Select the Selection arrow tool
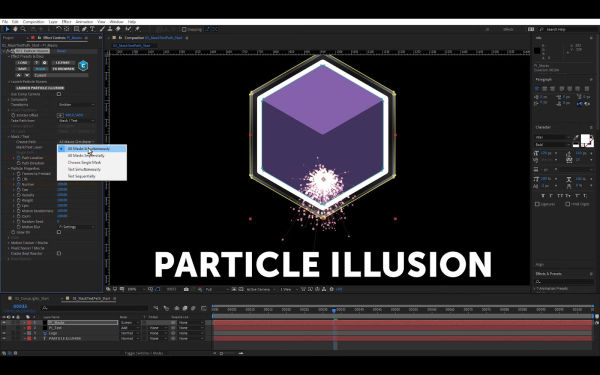600x375 pixels. [x=7, y=29]
